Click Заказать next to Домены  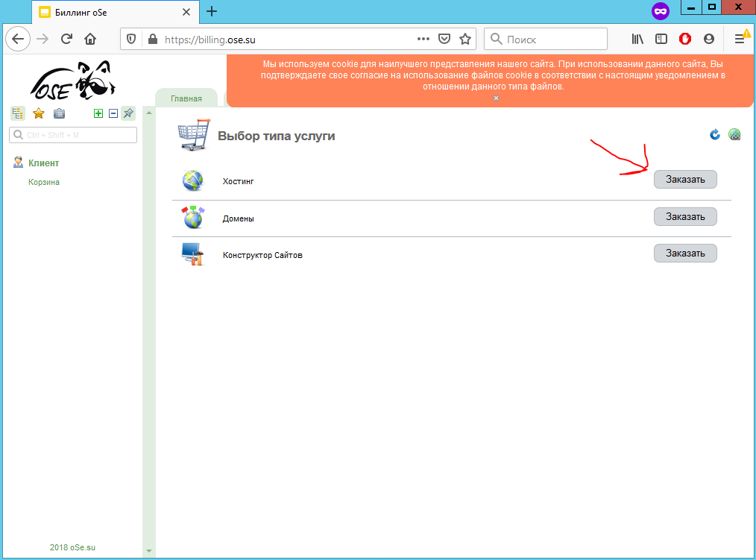685,216
